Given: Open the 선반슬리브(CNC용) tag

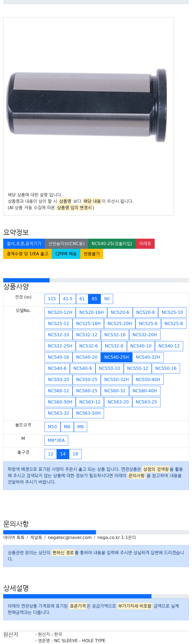Looking at the screenshot, I should [x=66, y=244].
